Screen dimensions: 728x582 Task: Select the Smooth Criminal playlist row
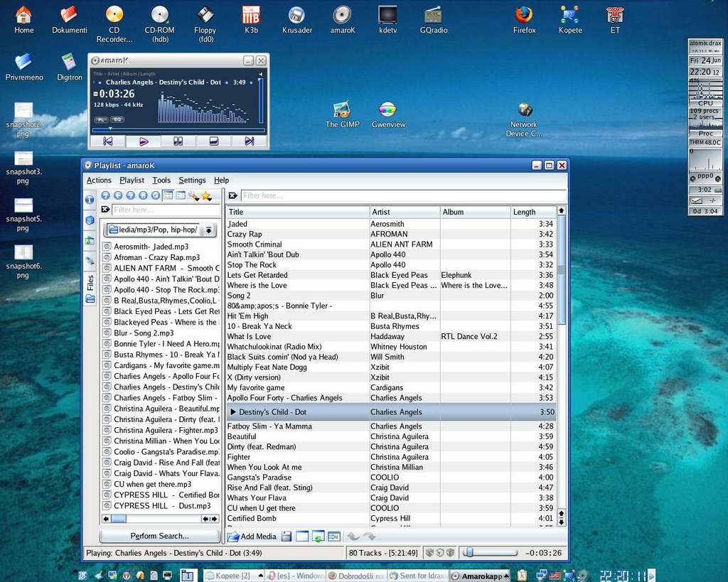(391, 244)
